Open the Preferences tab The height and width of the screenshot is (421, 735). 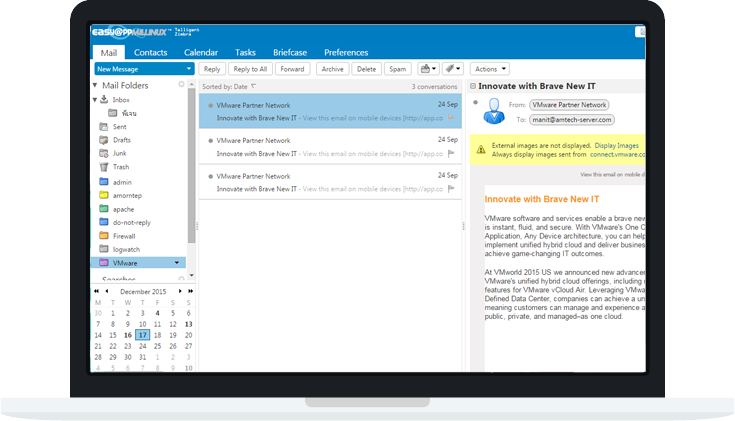(x=346, y=53)
